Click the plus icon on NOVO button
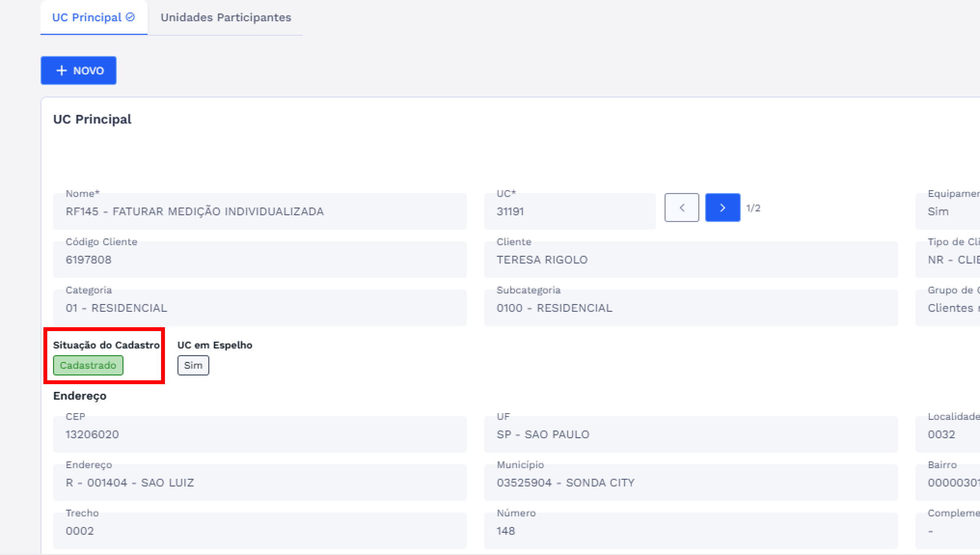Image resolution: width=980 pixels, height=555 pixels. pyautogui.click(x=61, y=70)
